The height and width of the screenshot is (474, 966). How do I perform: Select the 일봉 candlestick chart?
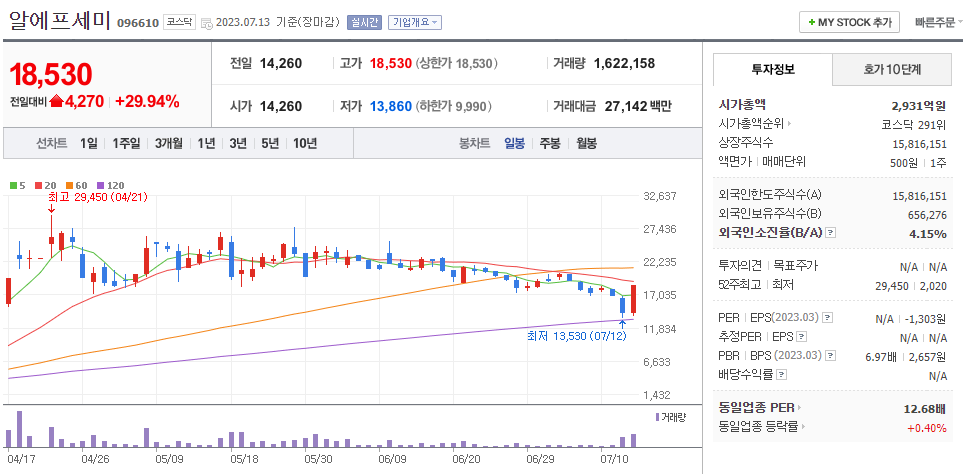tap(514, 144)
